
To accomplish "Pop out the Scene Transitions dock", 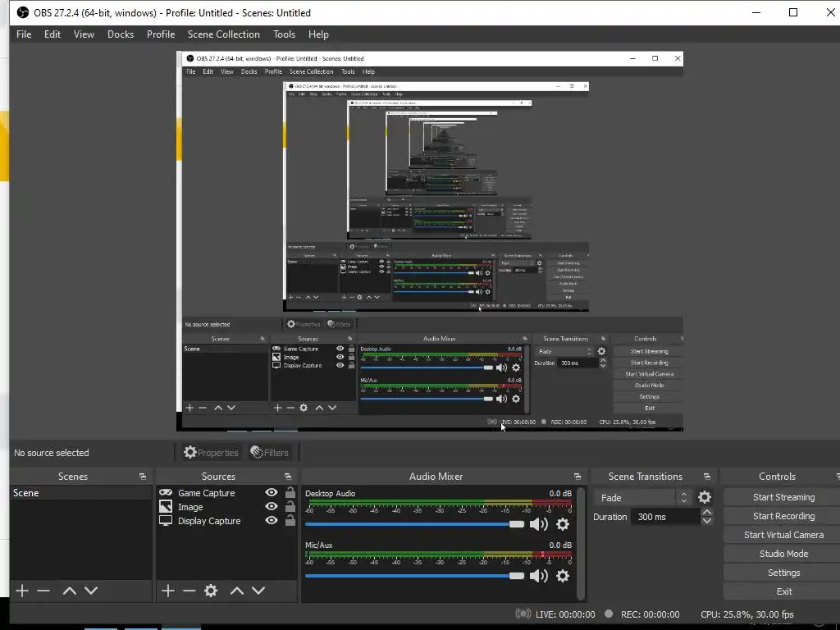I will coord(706,477).
